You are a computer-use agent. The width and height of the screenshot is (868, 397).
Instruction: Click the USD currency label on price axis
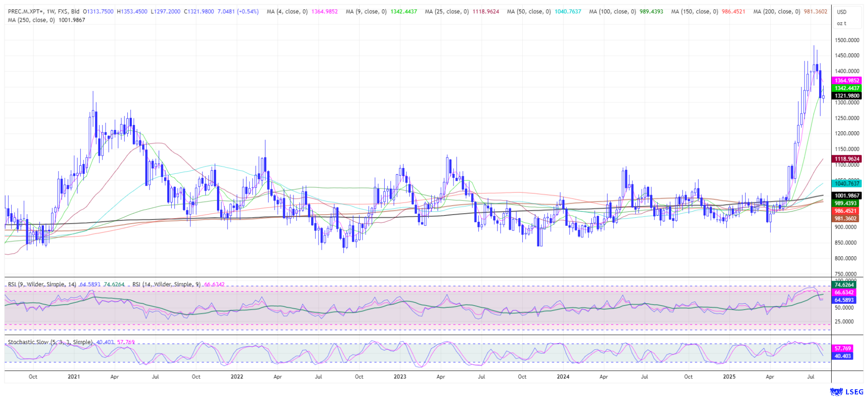click(841, 12)
